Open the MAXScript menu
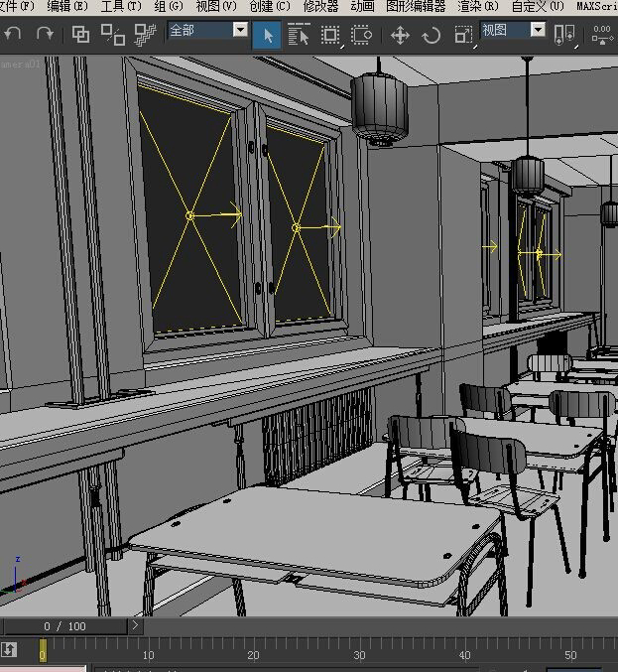This screenshot has height=672, width=618. [x=597, y=6]
